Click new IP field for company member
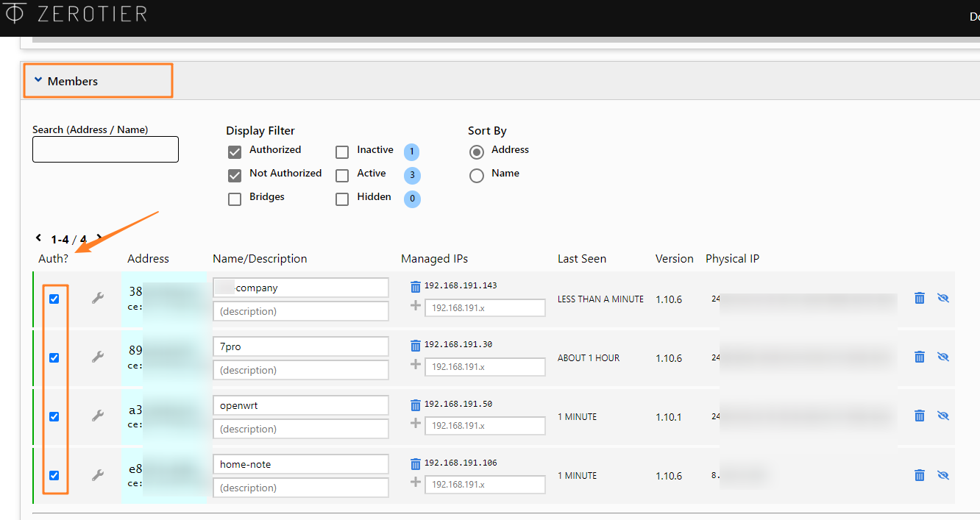 tap(485, 307)
